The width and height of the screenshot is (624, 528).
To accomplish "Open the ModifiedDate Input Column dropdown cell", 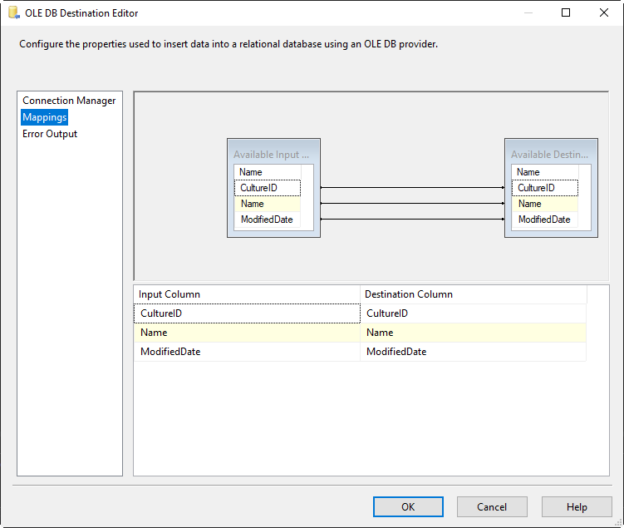I will [x=247, y=352].
